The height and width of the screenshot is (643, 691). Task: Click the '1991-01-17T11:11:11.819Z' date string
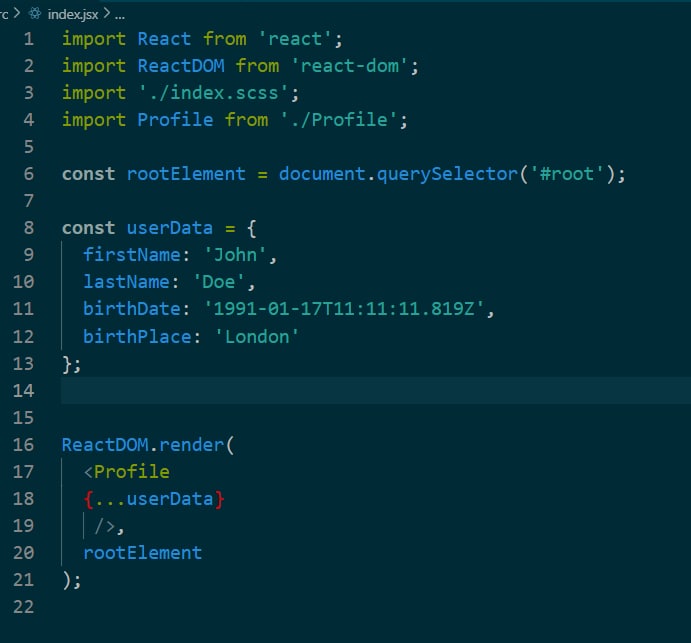tap(344, 309)
